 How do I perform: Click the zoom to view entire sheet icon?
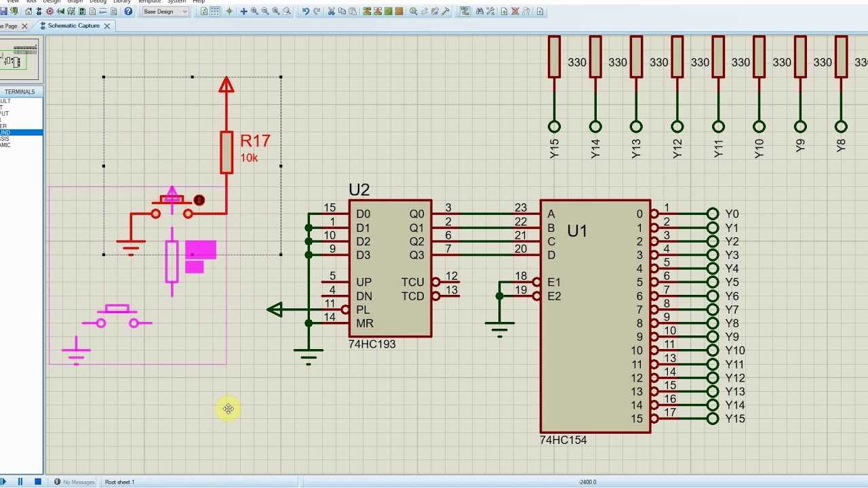275,12
